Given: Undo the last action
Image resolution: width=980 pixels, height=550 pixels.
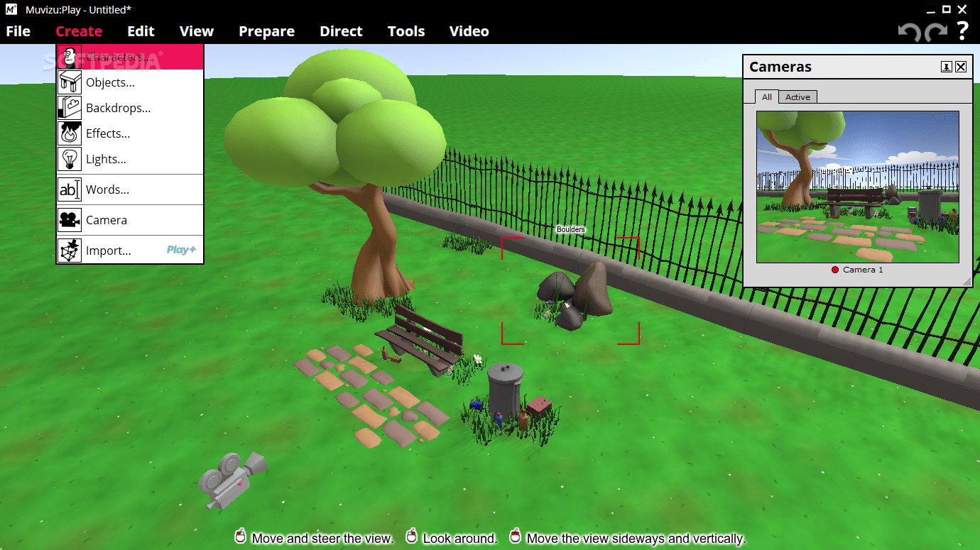Looking at the screenshot, I should [909, 31].
